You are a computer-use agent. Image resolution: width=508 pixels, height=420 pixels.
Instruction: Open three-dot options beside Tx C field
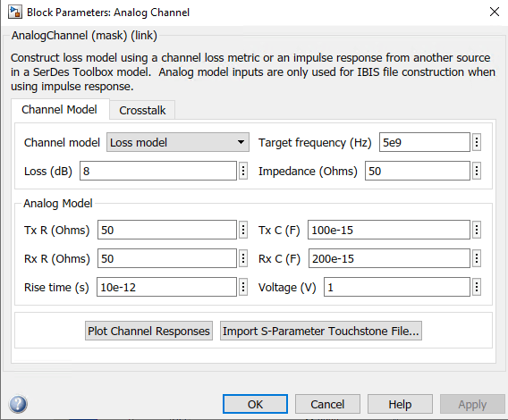tap(477, 230)
